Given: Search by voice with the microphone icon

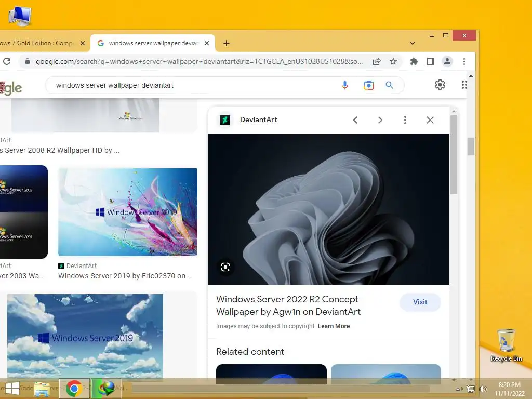Looking at the screenshot, I should click(x=345, y=85).
